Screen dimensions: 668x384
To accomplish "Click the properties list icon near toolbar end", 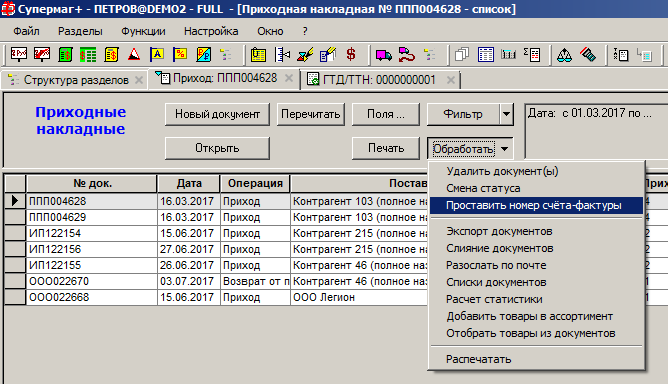I will point(621,55).
